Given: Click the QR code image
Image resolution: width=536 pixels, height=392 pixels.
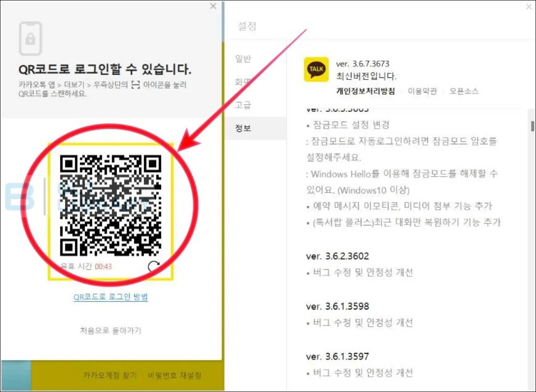Looking at the screenshot, I should 110,205.
